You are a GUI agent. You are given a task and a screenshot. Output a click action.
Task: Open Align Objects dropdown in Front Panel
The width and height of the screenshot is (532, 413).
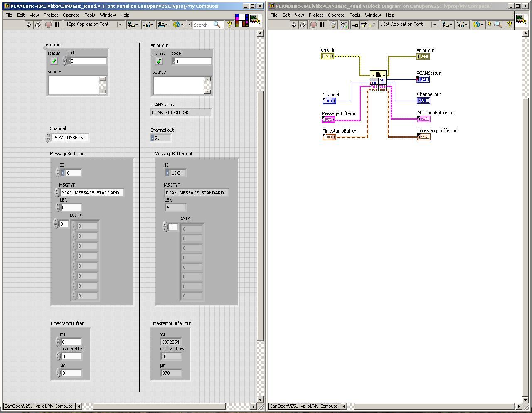point(133,25)
